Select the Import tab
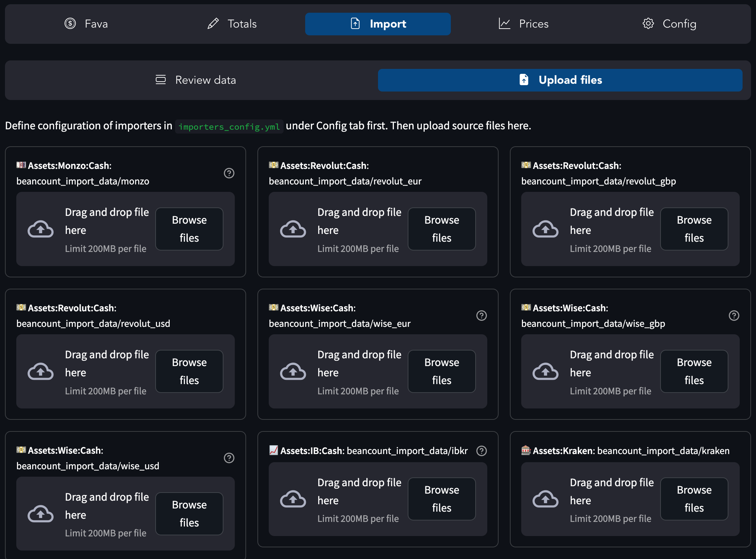 pyautogui.click(x=378, y=24)
